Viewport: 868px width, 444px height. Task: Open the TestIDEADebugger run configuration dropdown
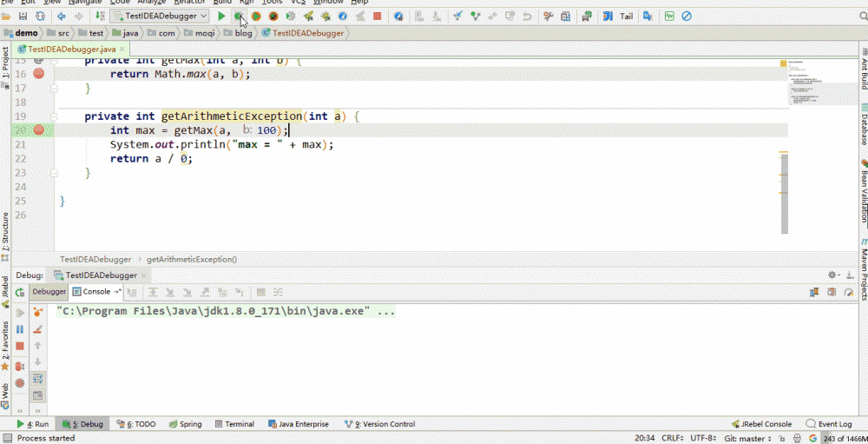[x=161, y=16]
